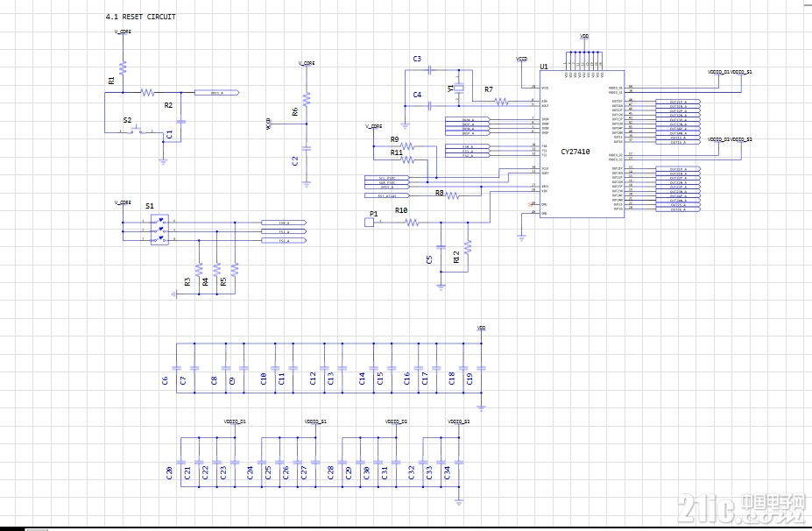812x531 pixels.
Task: Click the C15 capacitor label
Action: (x=380, y=379)
